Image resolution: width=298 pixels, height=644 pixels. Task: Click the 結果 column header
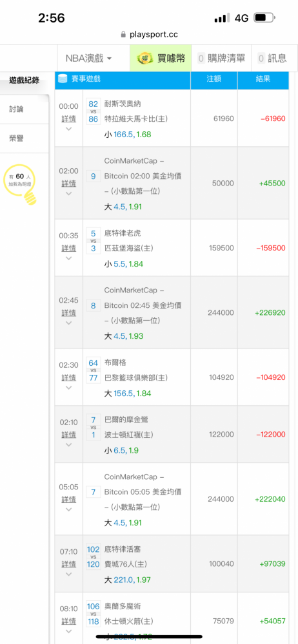click(263, 79)
